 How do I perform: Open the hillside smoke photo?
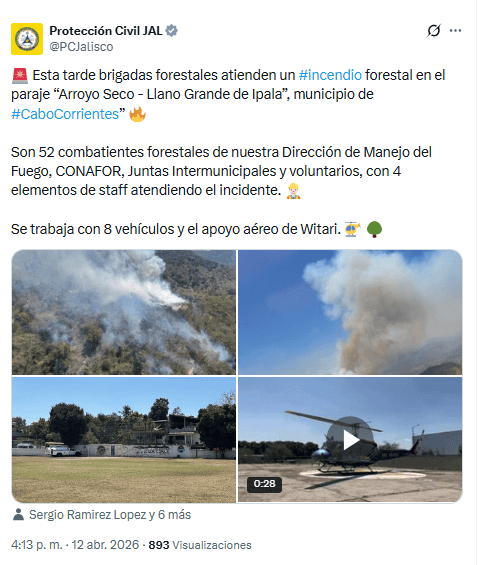(124, 312)
